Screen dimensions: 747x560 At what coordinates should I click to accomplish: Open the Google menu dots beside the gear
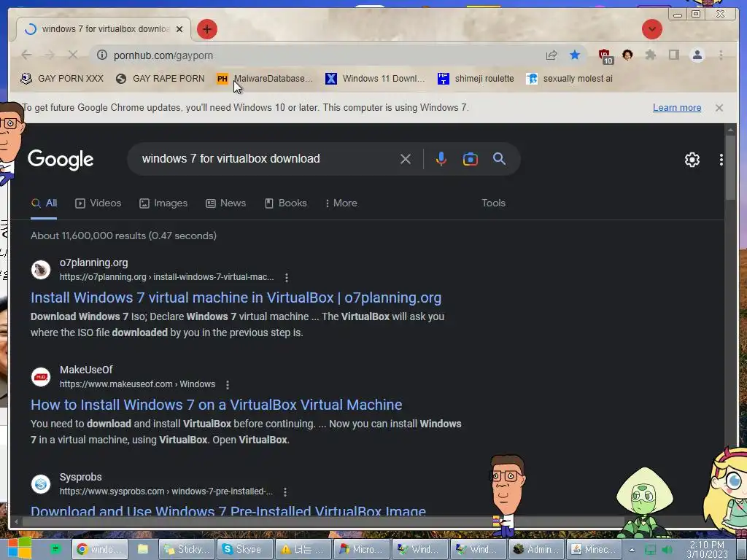tap(721, 160)
